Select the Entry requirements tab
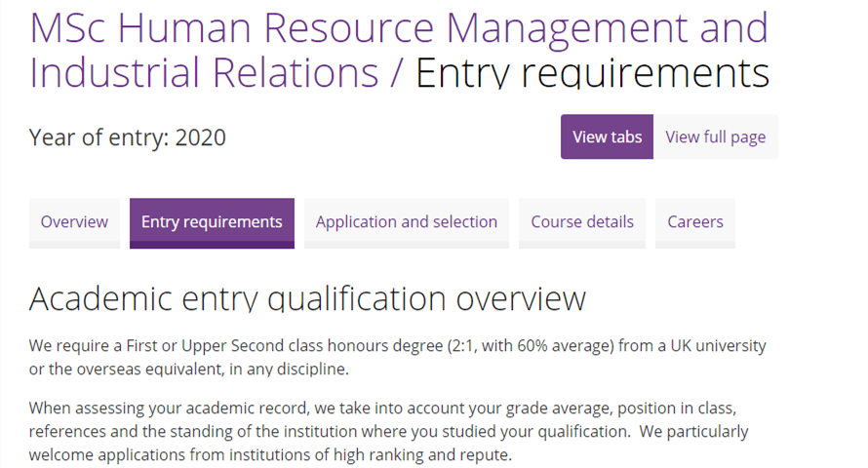 click(x=212, y=222)
